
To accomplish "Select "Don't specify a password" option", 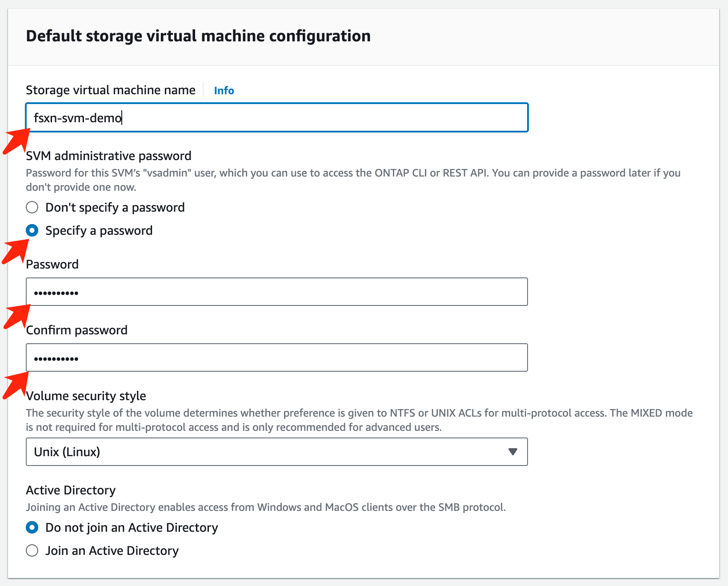I will (x=32, y=208).
